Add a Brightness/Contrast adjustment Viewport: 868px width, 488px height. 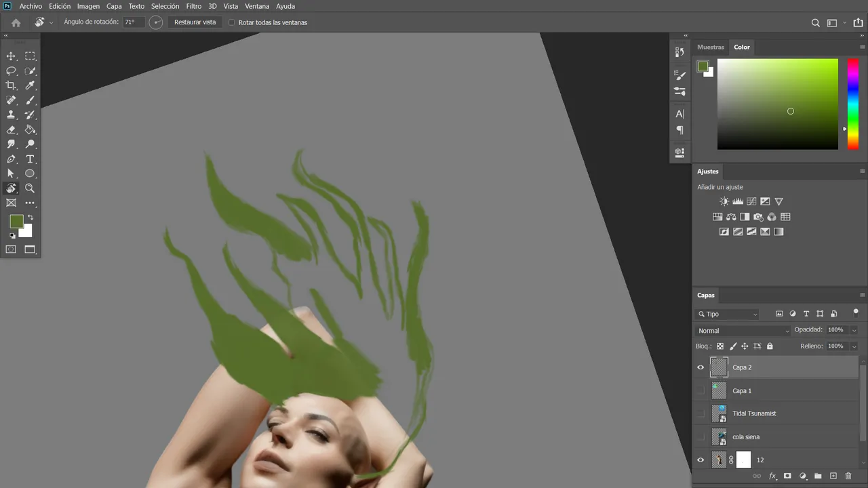tap(724, 201)
